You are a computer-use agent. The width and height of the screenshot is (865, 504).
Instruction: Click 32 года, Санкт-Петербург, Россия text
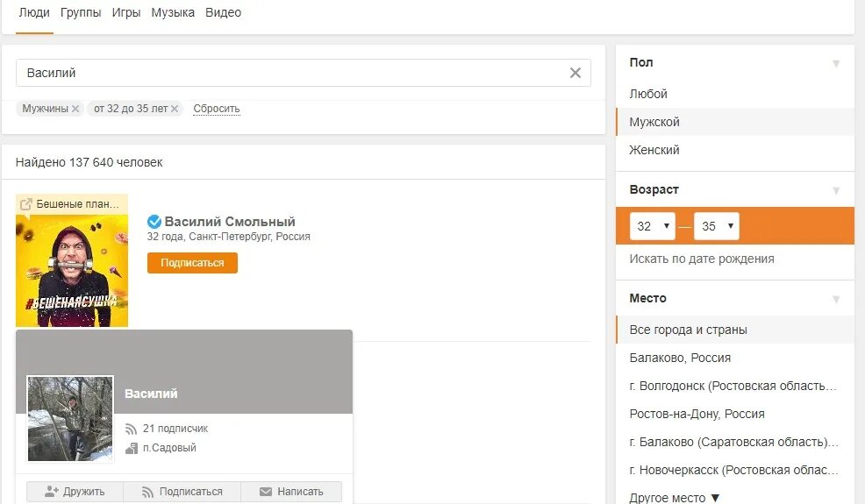[x=228, y=237]
